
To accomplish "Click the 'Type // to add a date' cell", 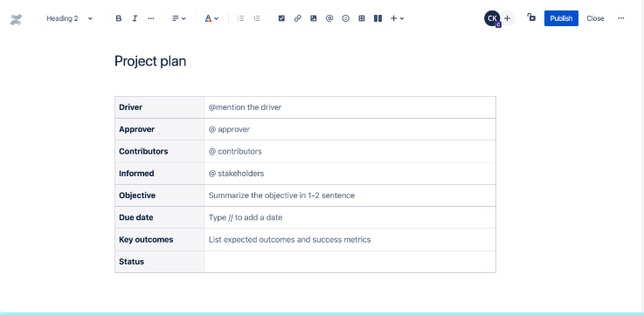I will [350, 217].
